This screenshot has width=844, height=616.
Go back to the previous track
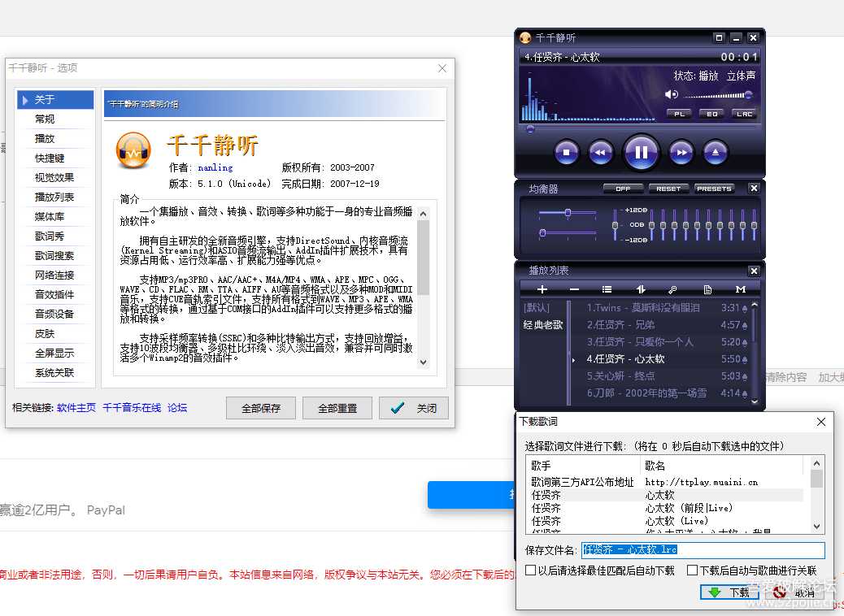600,152
